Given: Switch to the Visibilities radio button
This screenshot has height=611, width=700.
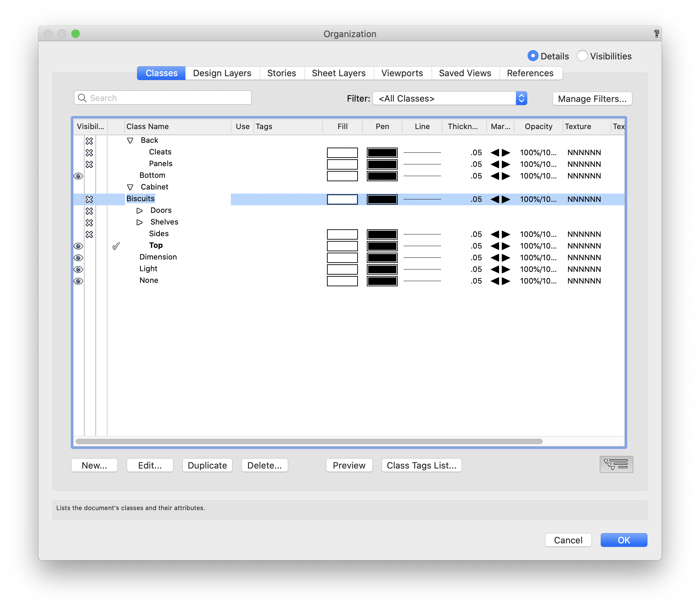Looking at the screenshot, I should coord(582,56).
